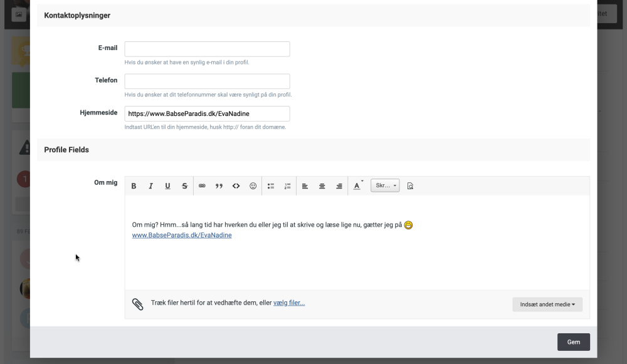
Task: Insert a bulleted list
Action: 271,186
